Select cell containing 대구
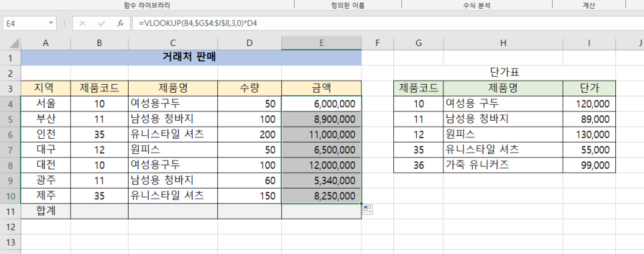The image size is (644, 254). (x=45, y=149)
